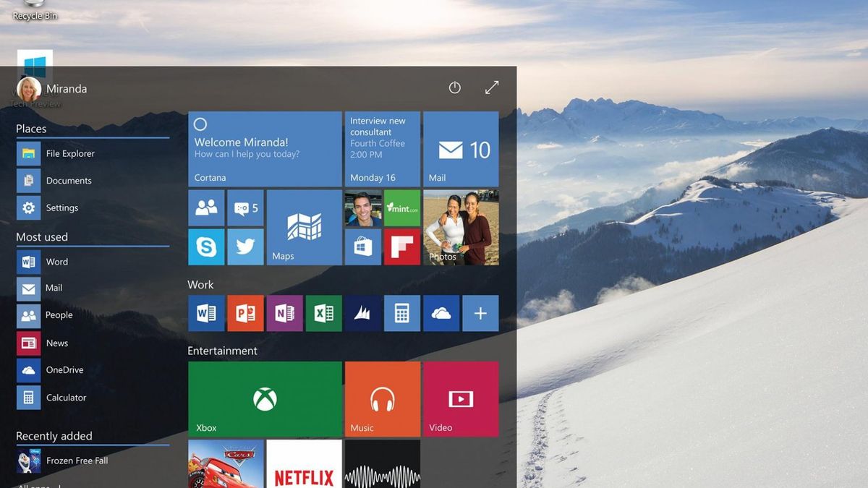Open Calculator from Most used list
868x488 pixels.
pos(93,398)
